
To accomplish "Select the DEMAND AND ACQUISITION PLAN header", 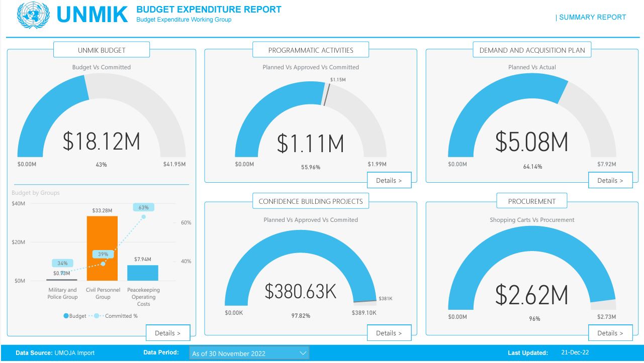I will [x=532, y=50].
